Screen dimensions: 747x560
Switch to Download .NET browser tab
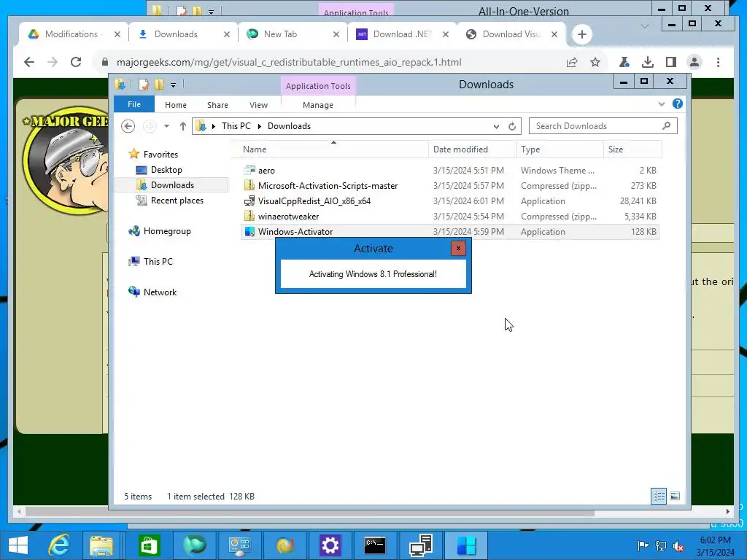pos(402,34)
